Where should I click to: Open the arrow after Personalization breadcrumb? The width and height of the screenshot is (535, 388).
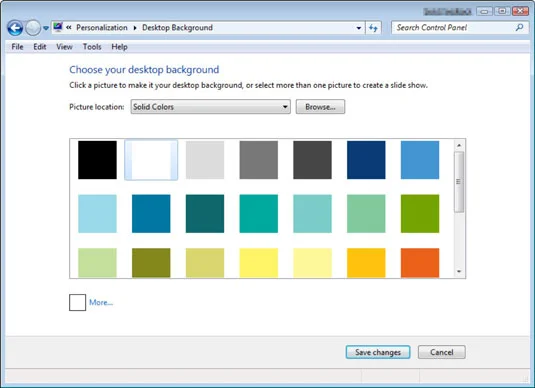coord(135,28)
